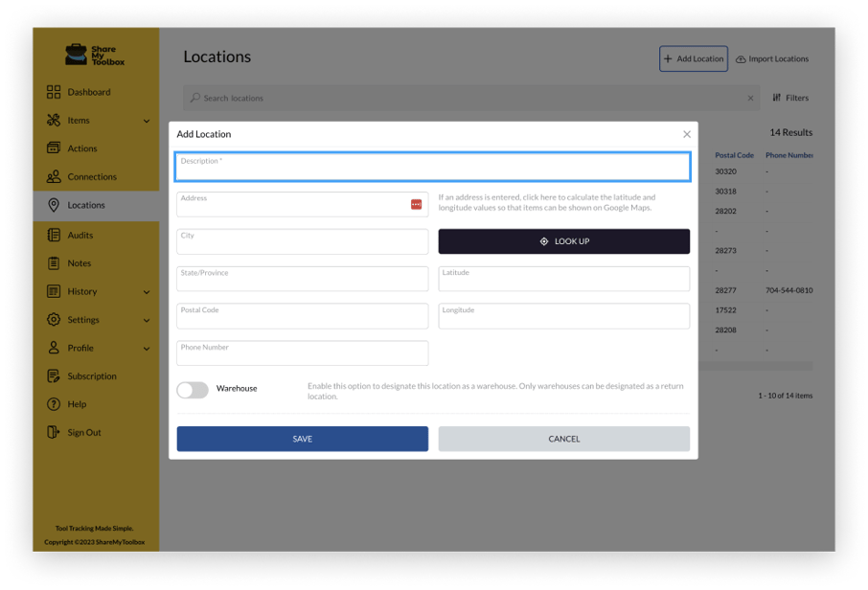Click the Sign Out door icon
This screenshot has width=868, height=590.
click(x=54, y=433)
